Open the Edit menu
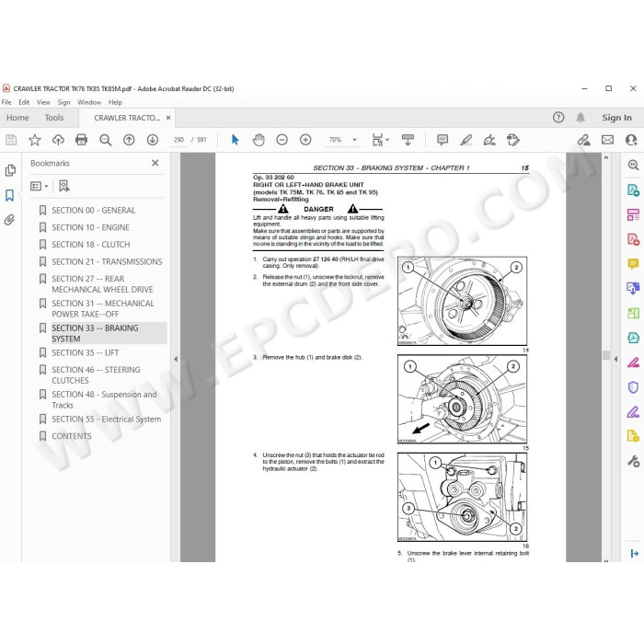644x644 pixels. 24,102
